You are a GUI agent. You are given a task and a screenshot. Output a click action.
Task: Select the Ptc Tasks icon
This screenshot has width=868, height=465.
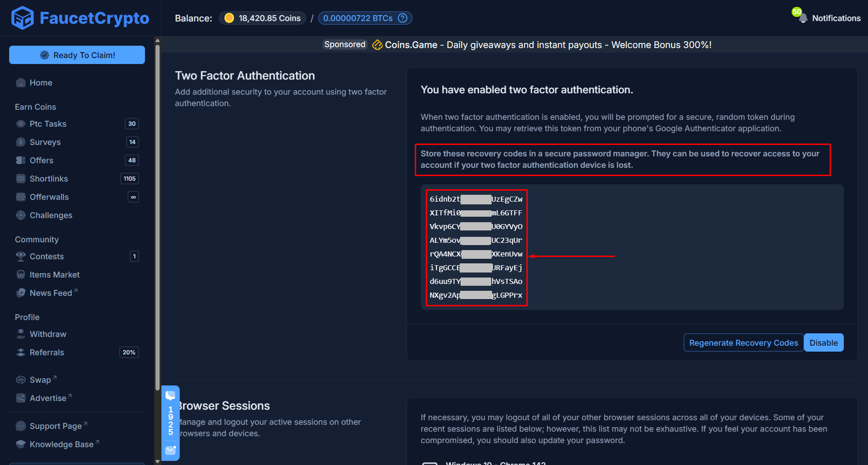click(21, 123)
